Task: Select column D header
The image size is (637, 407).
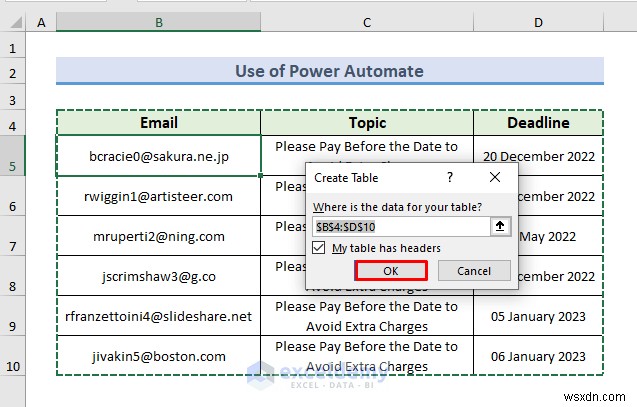Action: (538, 22)
